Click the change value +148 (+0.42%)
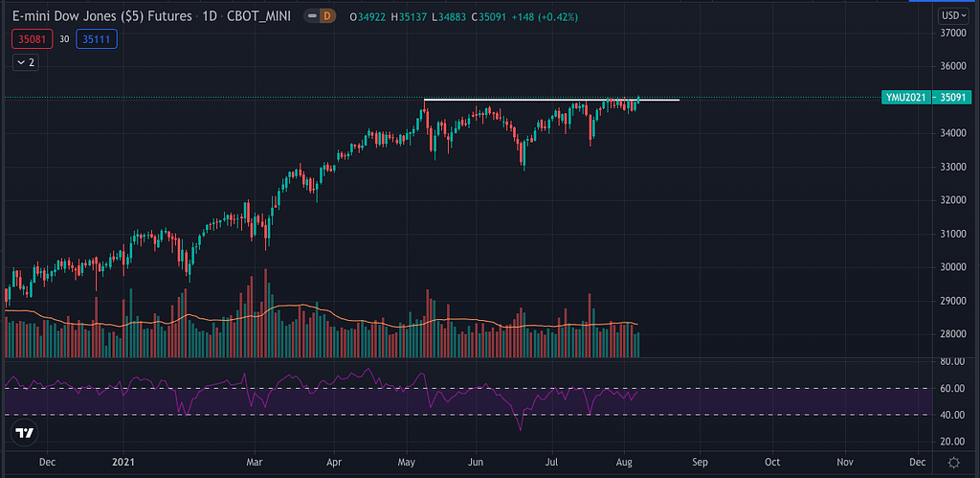This screenshot has width=980, height=478. point(544,17)
